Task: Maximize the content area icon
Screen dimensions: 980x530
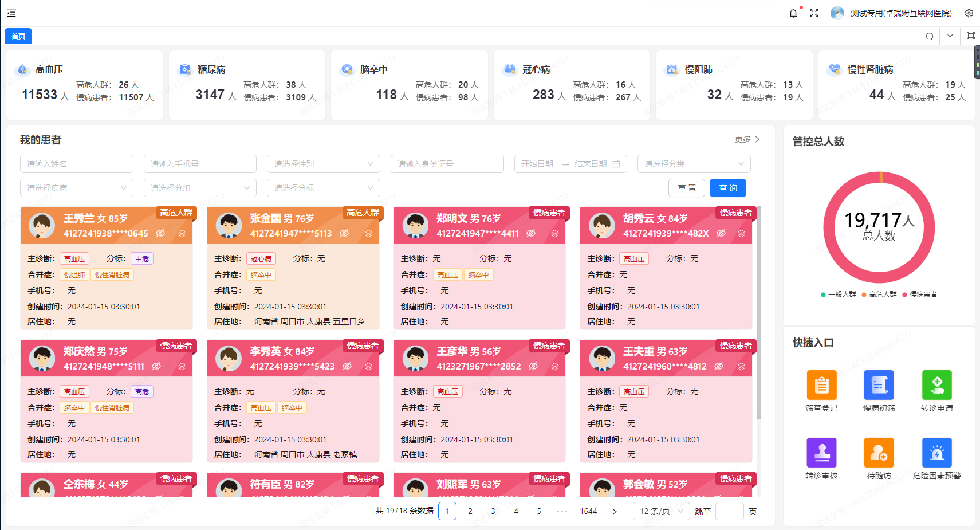Action: (971, 36)
